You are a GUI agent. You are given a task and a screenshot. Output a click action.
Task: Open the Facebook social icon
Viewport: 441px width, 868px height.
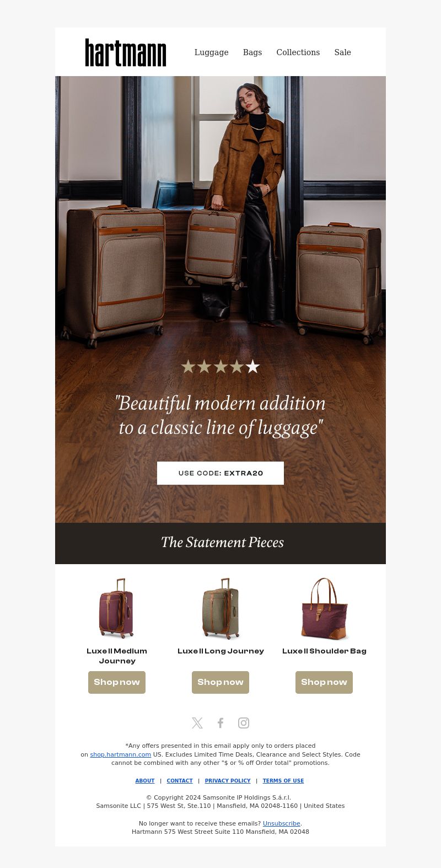(x=220, y=723)
